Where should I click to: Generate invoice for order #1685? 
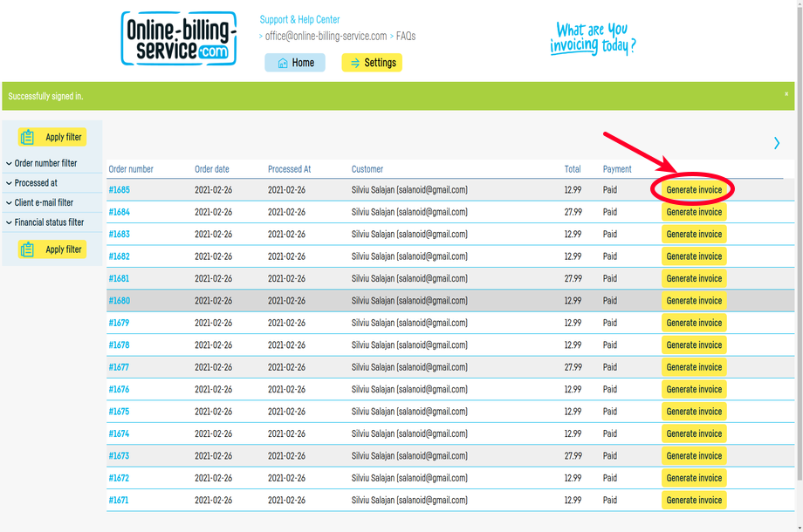694,190
